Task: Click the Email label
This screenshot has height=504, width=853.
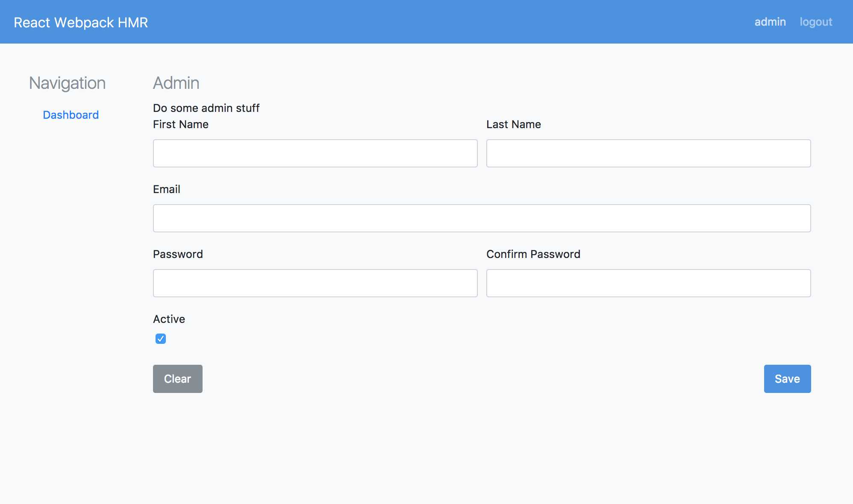Action: point(167,189)
